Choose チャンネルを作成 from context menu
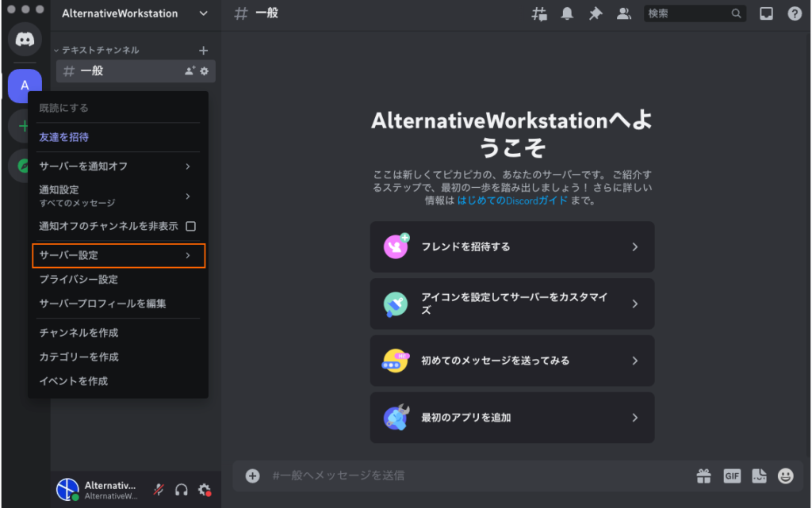The width and height of the screenshot is (812, 508). coord(79,333)
